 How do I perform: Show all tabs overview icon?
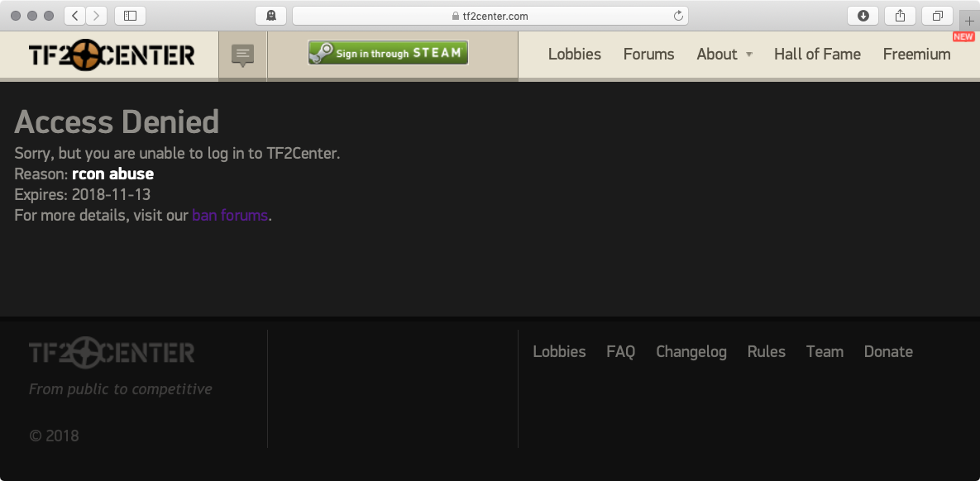[x=938, y=16]
